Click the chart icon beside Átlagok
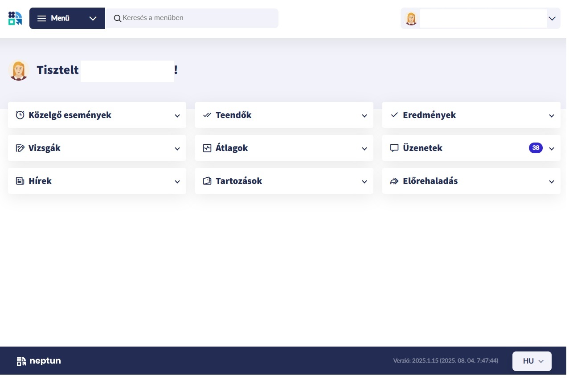Image resolution: width=569 pixels, height=392 pixels. point(207,148)
